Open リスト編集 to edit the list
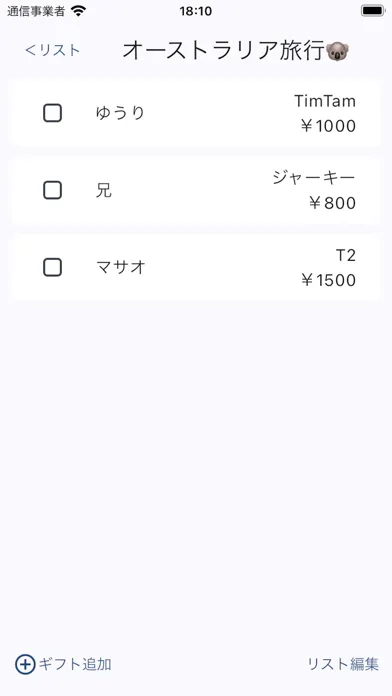Screen dimensions: 392x696 (343, 664)
